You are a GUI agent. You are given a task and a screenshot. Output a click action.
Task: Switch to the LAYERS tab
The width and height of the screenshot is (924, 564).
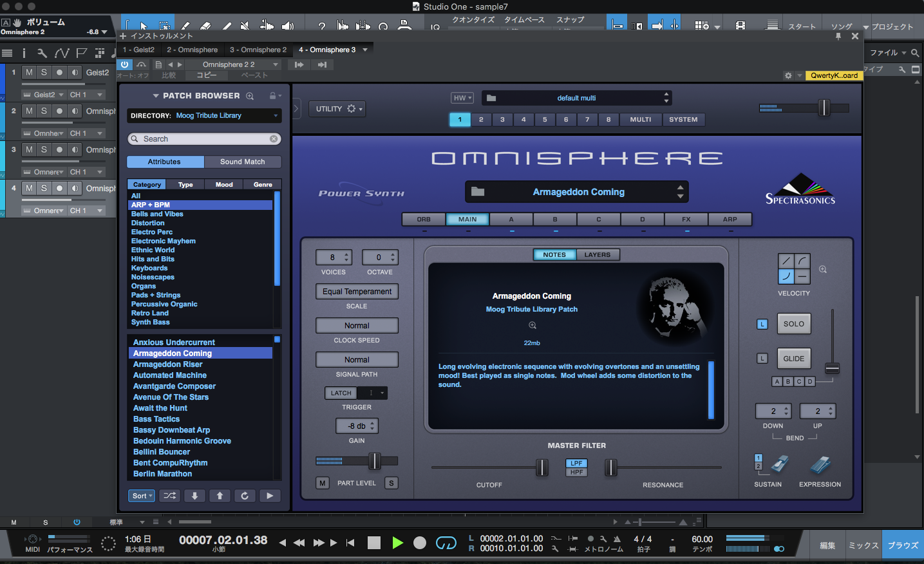[598, 255]
